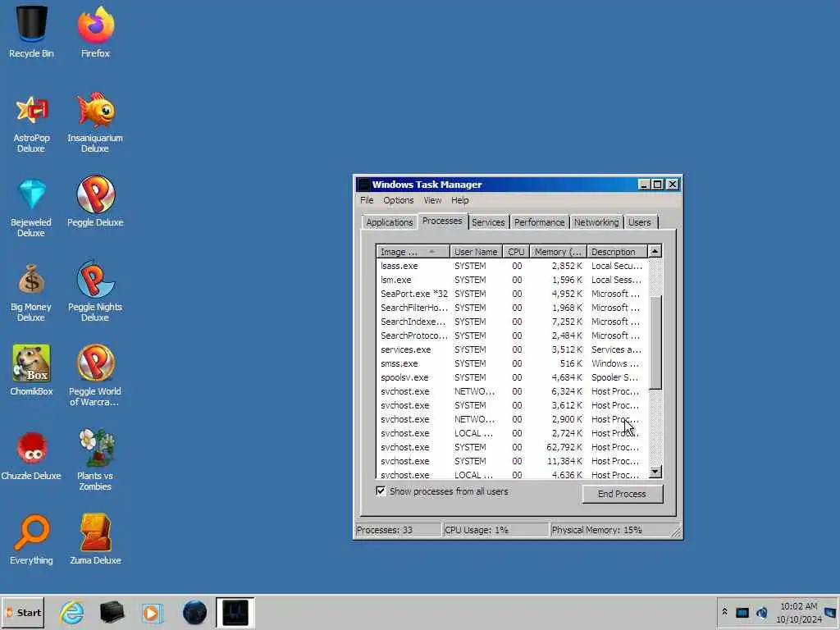Sort by the Image Name column header
This screenshot has width=840, height=630.
(x=413, y=252)
